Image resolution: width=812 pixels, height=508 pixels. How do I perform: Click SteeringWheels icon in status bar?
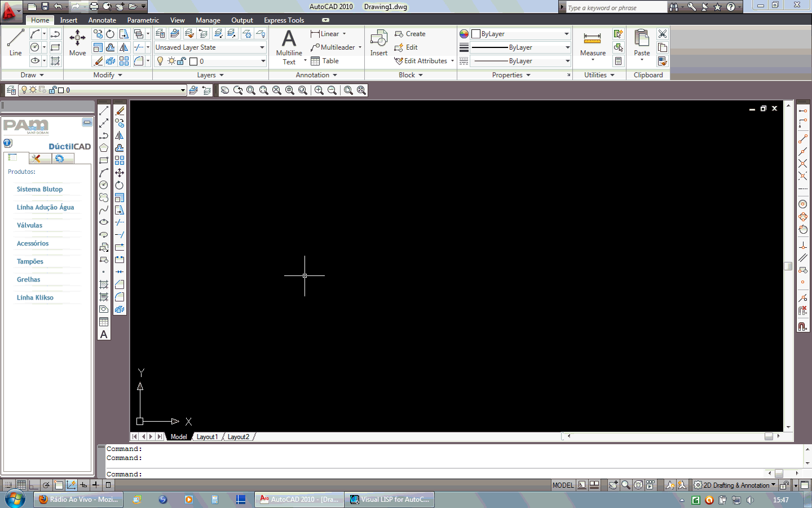click(638, 485)
